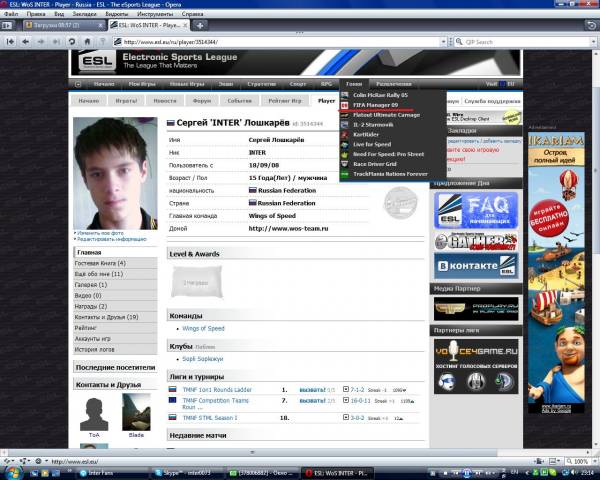Open the TMNF 1on1 Rounds Ladder link

(217, 390)
